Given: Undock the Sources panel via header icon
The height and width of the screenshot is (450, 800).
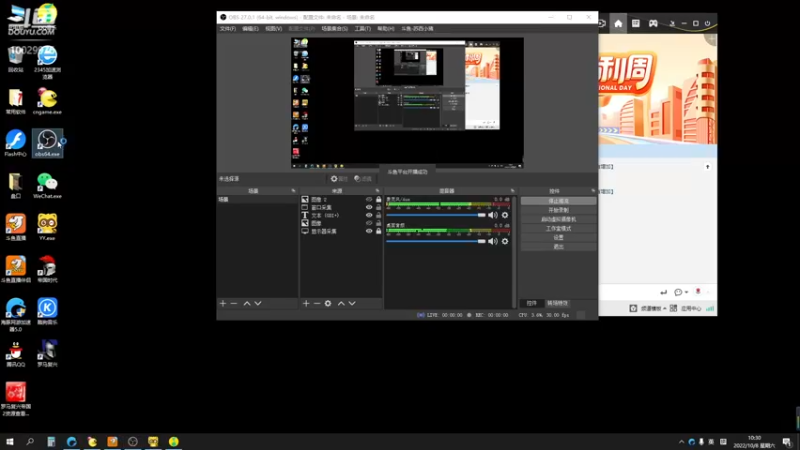Looking at the screenshot, I should (x=378, y=191).
